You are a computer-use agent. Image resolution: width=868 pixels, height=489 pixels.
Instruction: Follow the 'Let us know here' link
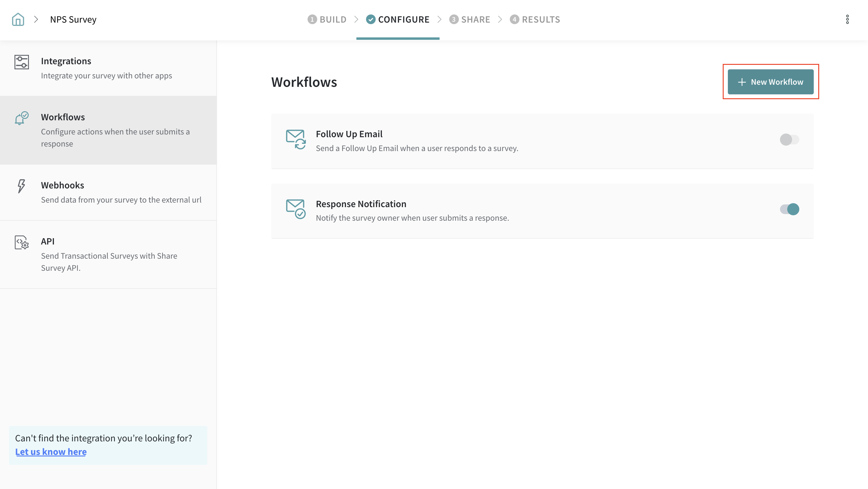pos(51,452)
